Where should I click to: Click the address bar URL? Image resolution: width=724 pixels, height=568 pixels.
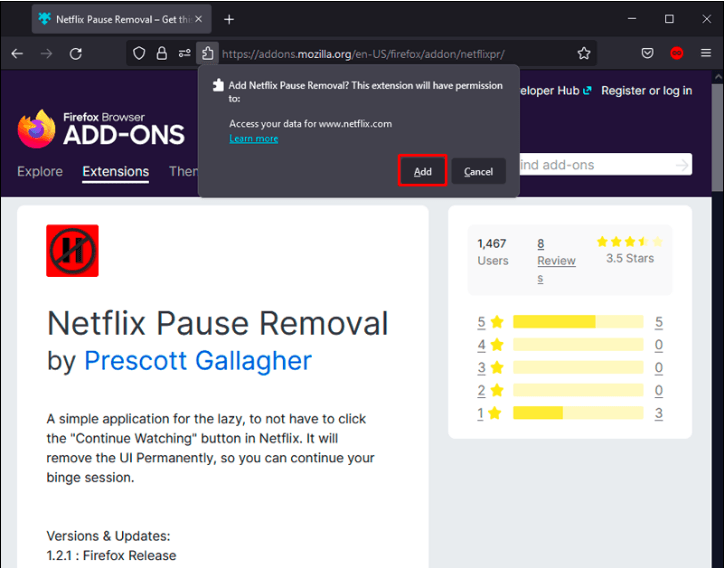point(363,54)
